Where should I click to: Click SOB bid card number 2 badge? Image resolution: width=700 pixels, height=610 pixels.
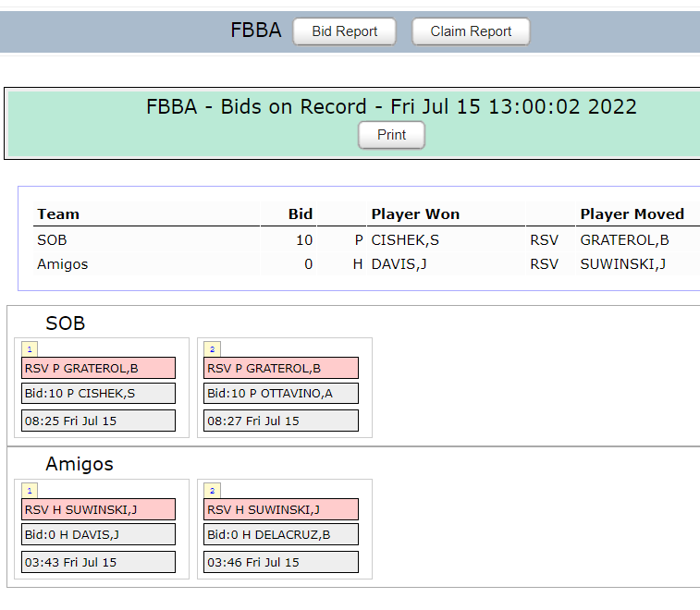point(212,348)
